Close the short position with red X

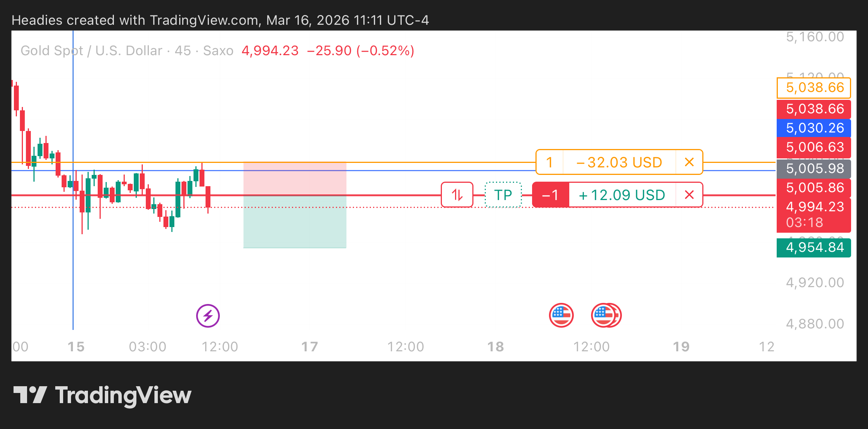click(x=689, y=195)
